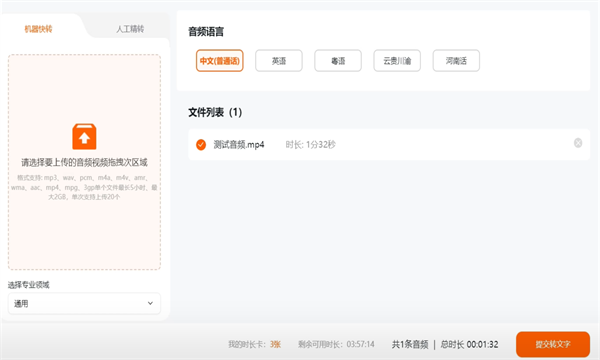Select 英语 as audio language
This screenshot has width=600, height=360.
pyautogui.click(x=279, y=60)
